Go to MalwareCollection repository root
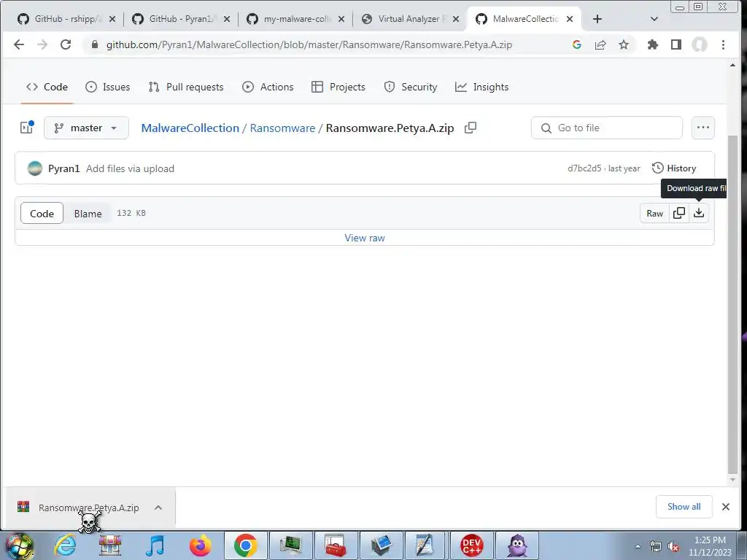Screen dimensions: 747x560 tap(190, 128)
